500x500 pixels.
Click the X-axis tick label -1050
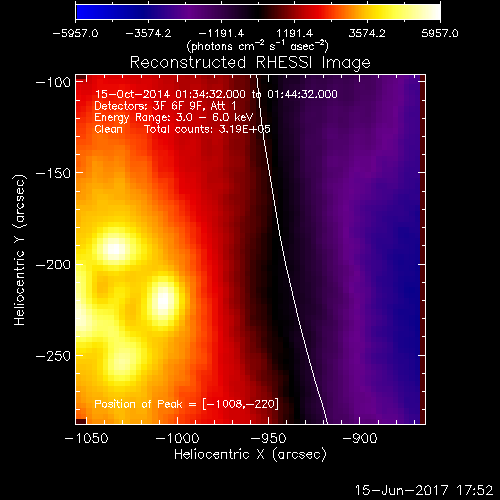point(87,438)
